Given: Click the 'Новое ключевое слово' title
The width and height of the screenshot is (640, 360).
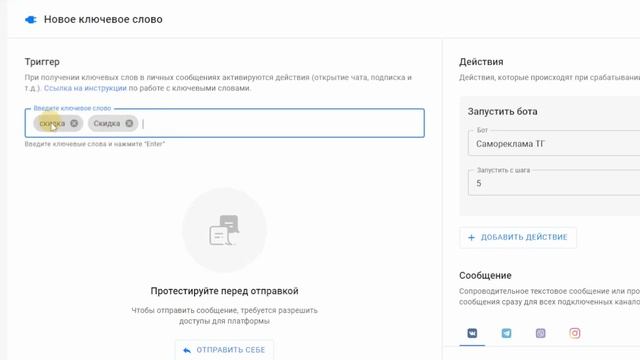Looking at the screenshot, I should 103,20.
